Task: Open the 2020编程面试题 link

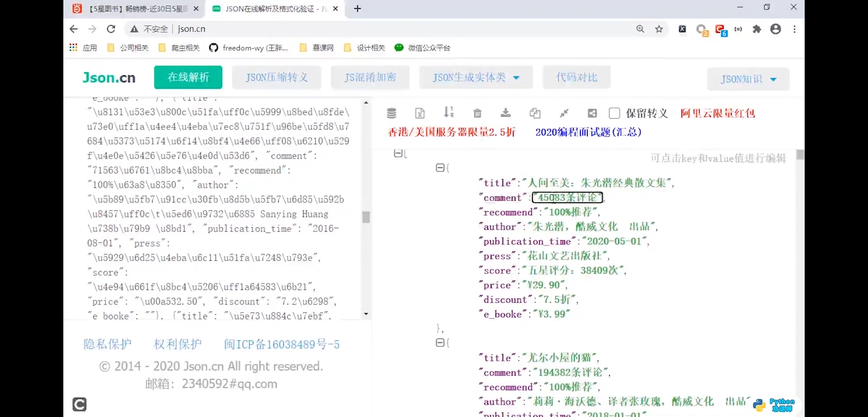Action: coord(588,132)
